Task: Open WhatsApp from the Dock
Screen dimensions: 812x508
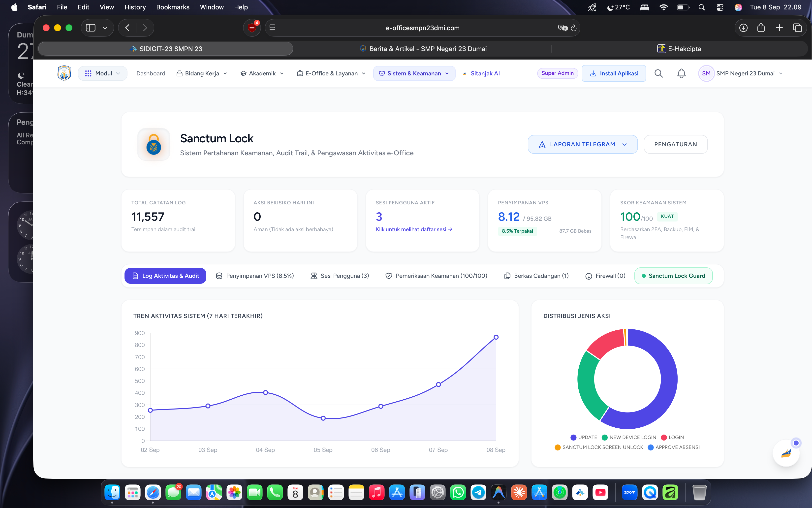Action: pyautogui.click(x=458, y=493)
